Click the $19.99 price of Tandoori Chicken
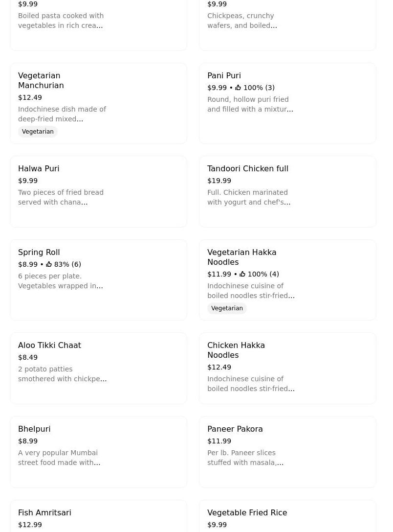 tap(219, 181)
